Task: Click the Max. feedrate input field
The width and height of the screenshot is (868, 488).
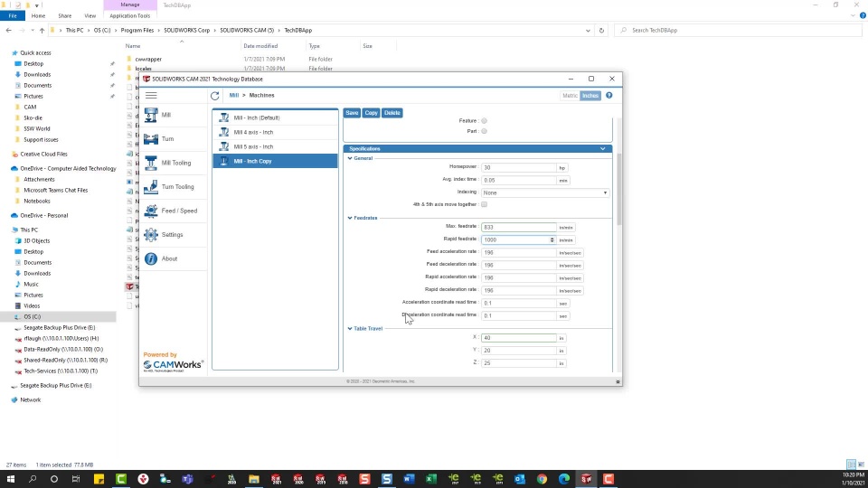Action: tap(519, 228)
